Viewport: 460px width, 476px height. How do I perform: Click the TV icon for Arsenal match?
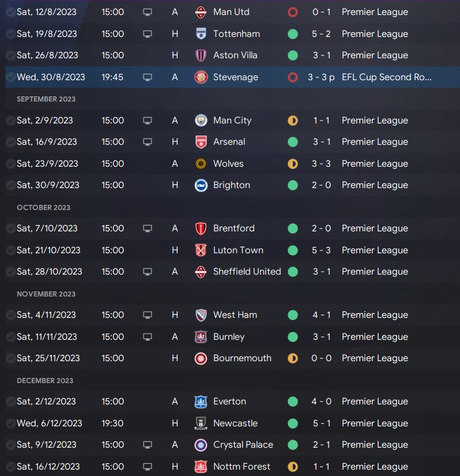148,142
